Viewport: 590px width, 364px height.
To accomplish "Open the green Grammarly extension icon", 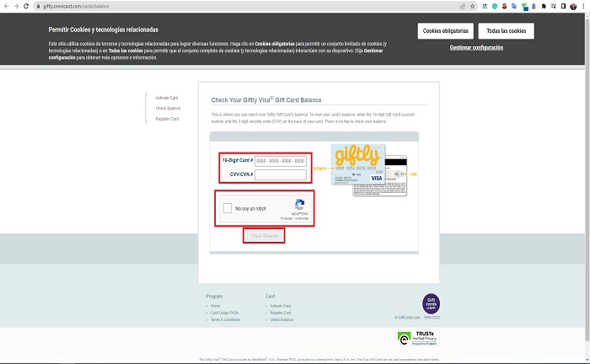I will pos(495,7).
